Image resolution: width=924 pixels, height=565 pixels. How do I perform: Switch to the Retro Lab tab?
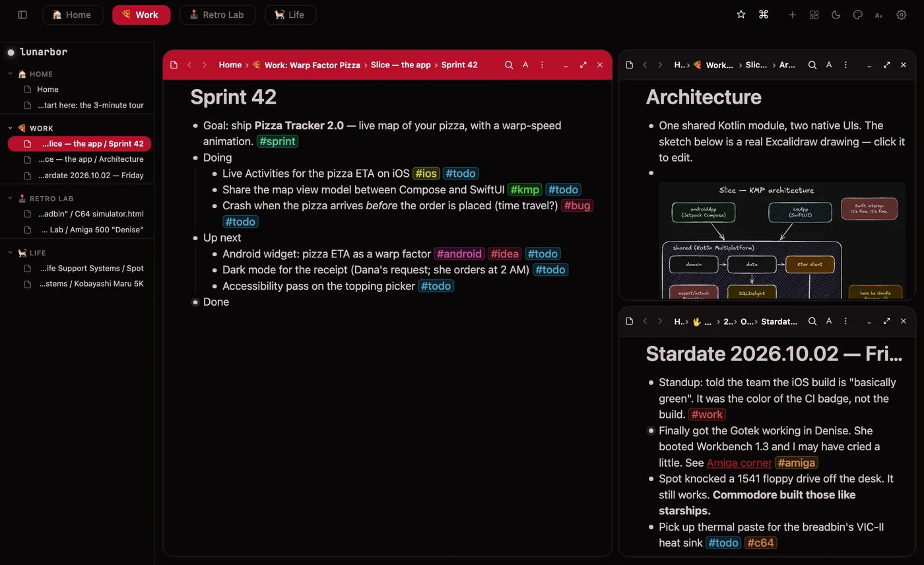218,15
